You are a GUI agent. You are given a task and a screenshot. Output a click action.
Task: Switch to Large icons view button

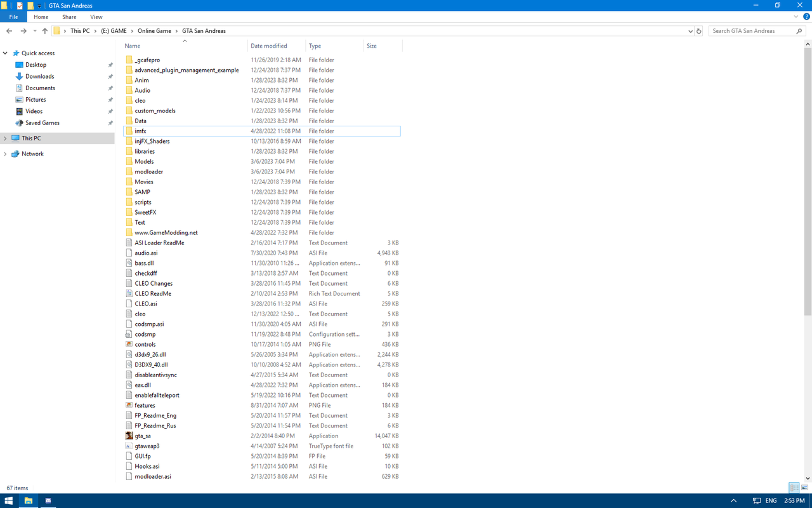pyautogui.click(x=804, y=488)
